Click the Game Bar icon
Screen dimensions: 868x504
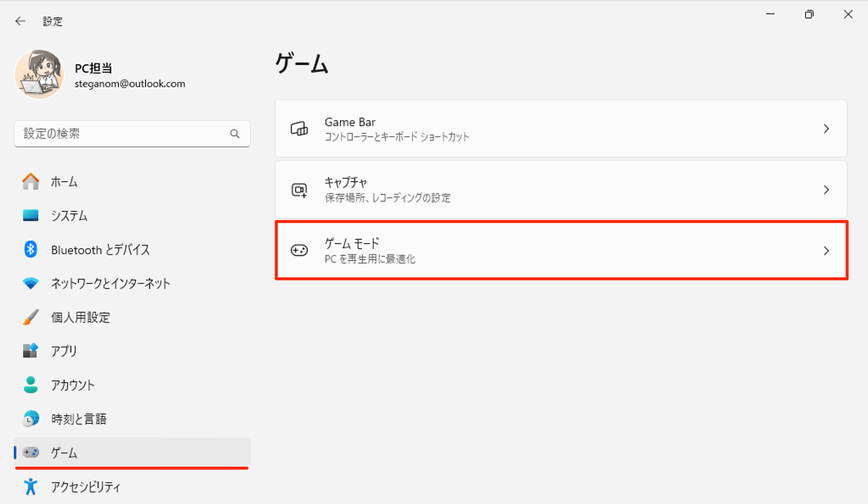click(299, 128)
